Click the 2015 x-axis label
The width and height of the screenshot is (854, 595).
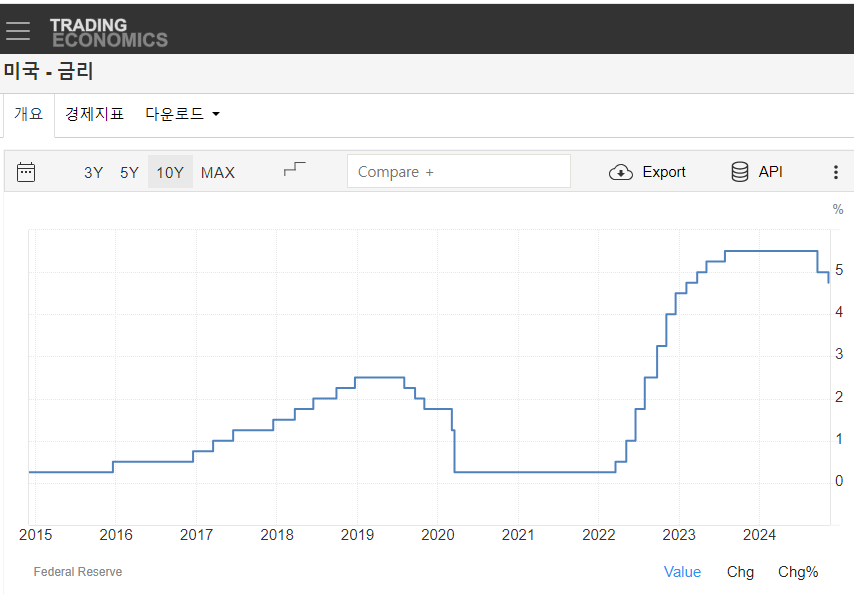coord(35,535)
